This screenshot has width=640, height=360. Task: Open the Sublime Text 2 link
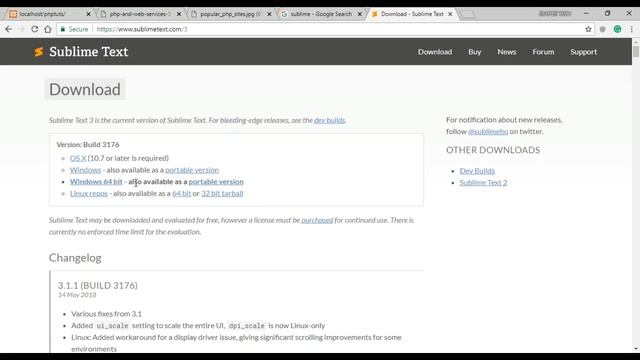[483, 182]
